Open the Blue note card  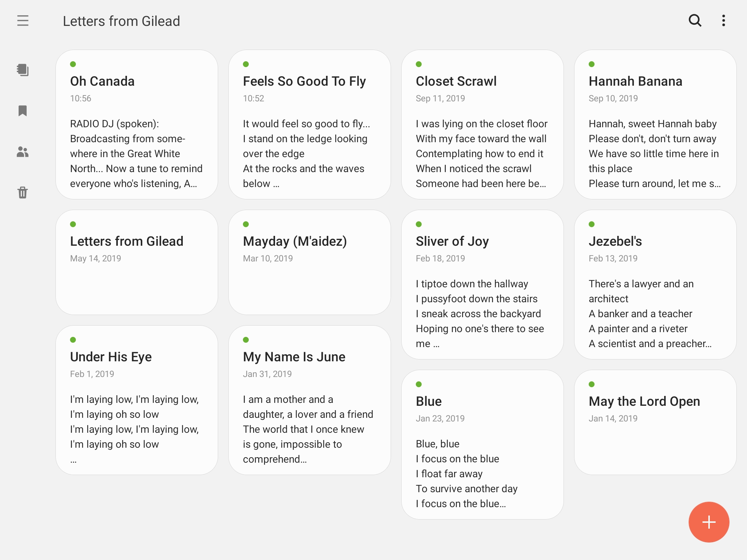click(x=483, y=445)
